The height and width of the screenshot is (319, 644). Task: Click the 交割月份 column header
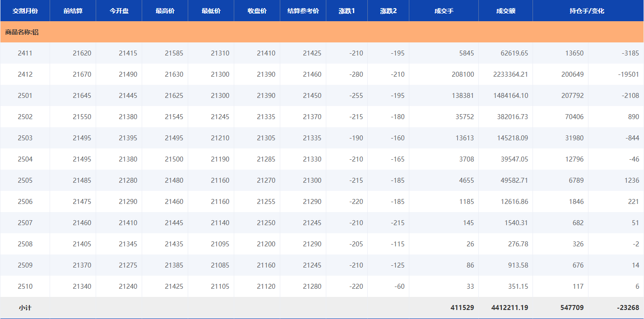25,11
